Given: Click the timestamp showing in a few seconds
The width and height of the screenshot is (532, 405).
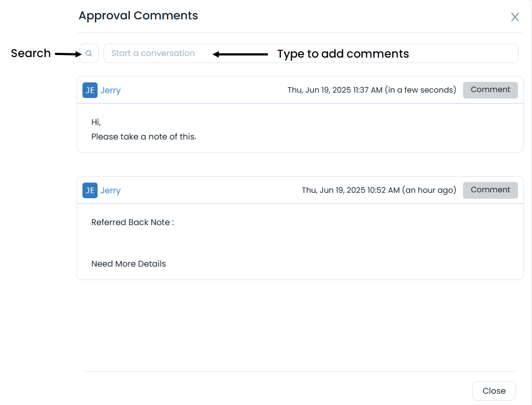Looking at the screenshot, I should [x=372, y=90].
